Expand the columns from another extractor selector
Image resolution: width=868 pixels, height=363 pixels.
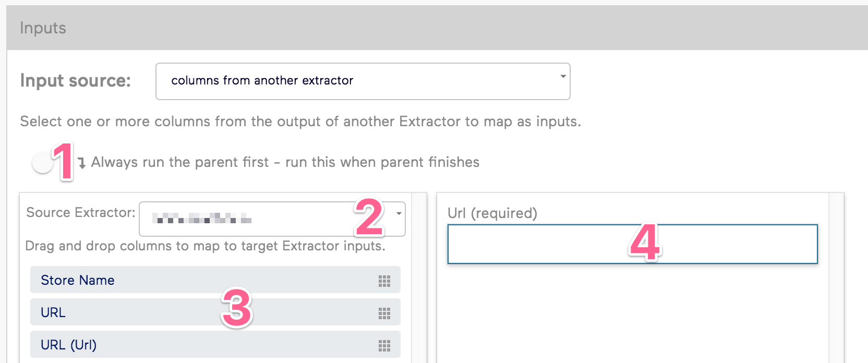click(363, 81)
